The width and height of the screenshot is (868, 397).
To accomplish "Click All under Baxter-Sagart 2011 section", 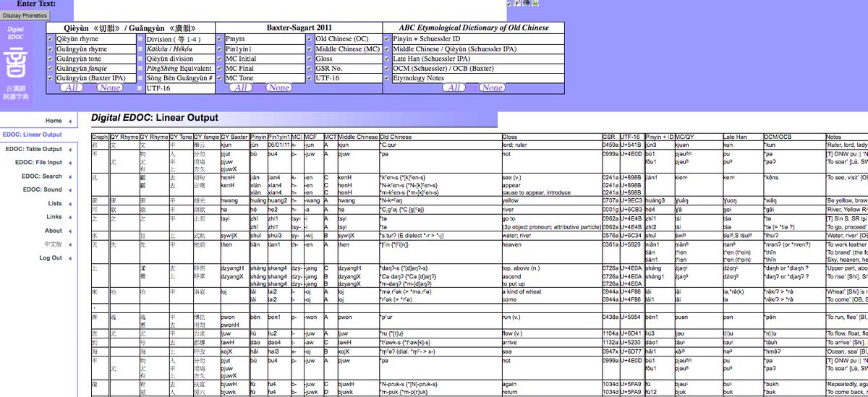I will (x=240, y=87).
